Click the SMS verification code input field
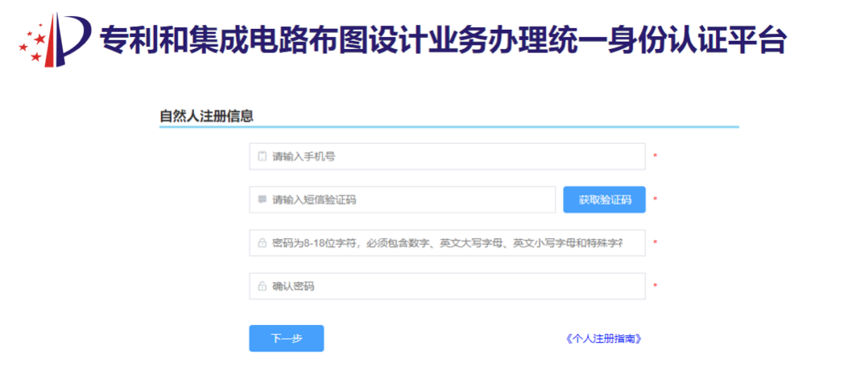868x370 pixels. [403, 199]
